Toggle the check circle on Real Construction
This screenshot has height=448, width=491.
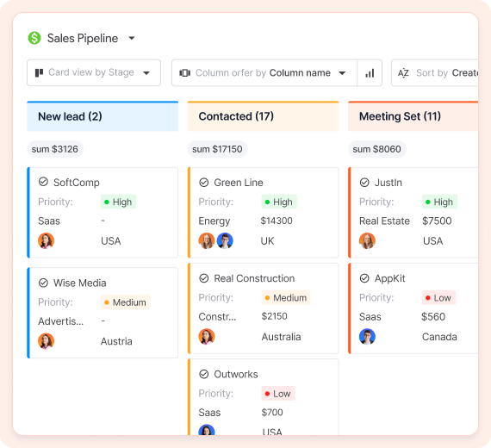click(x=204, y=278)
